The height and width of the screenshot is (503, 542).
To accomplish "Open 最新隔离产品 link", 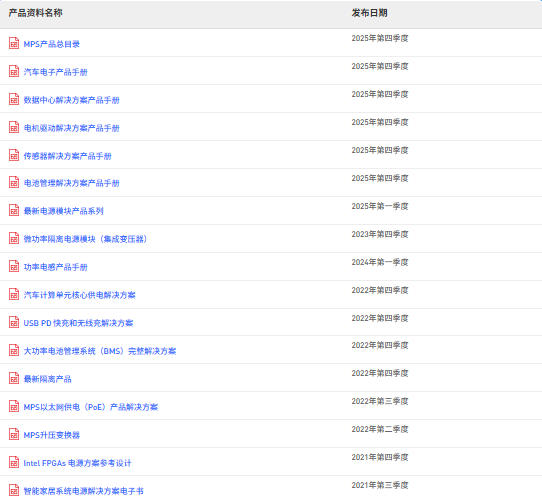I will 47,379.
